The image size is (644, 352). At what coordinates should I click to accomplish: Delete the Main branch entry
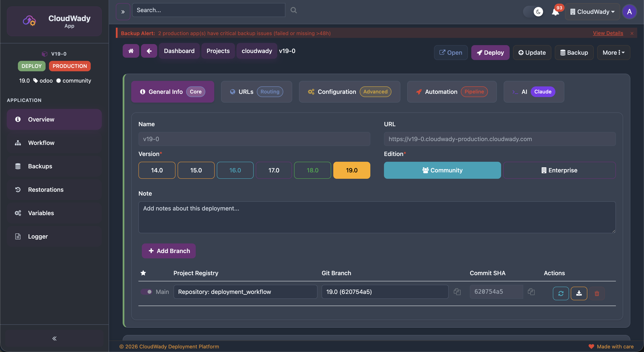click(597, 293)
